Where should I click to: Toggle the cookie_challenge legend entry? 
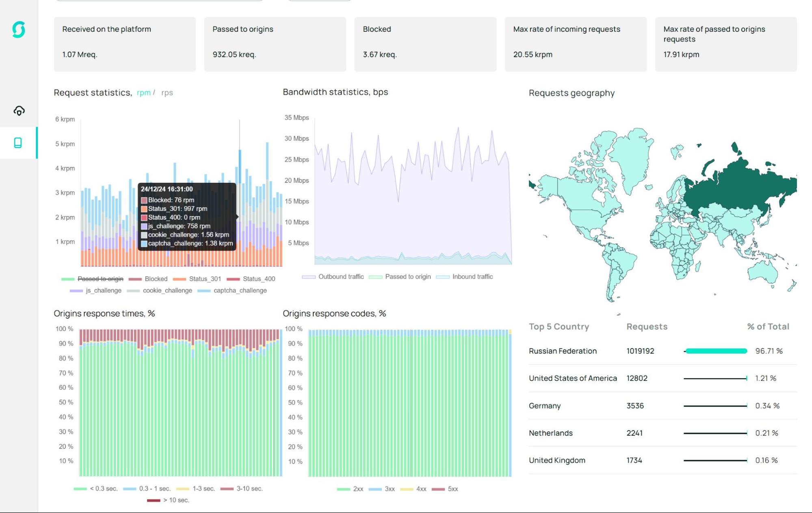[167, 290]
